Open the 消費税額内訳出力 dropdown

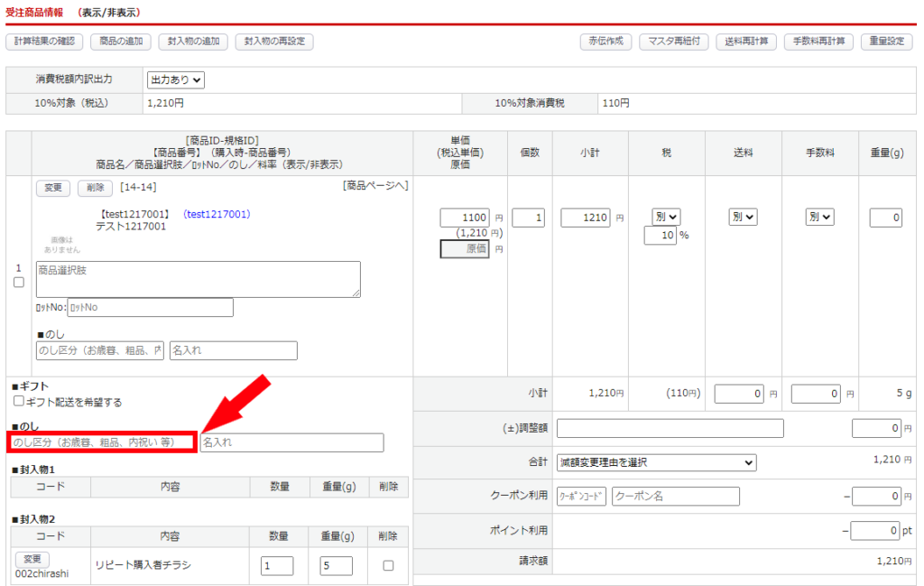coord(176,80)
